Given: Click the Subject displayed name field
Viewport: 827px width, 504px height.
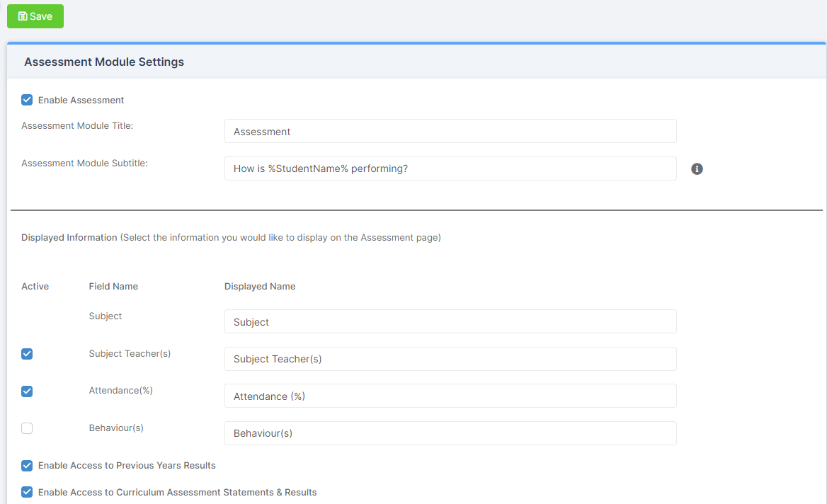Looking at the screenshot, I should tap(450, 321).
